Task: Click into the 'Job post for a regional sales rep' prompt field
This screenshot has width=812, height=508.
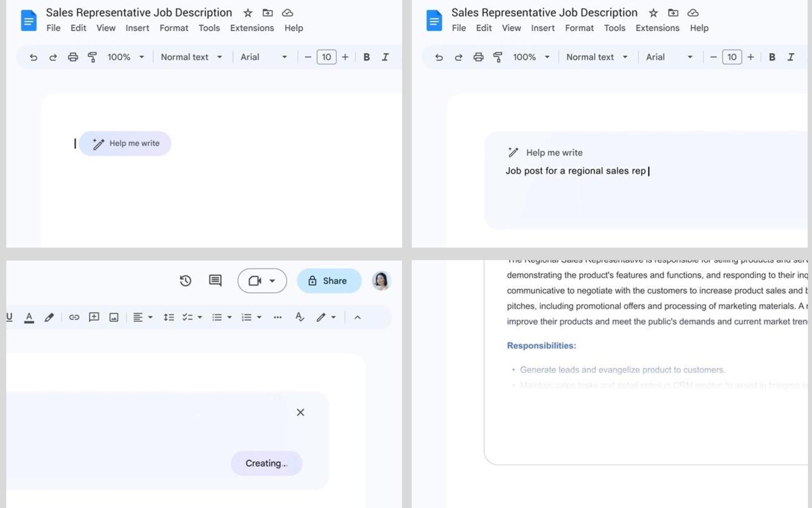Action: [x=576, y=171]
